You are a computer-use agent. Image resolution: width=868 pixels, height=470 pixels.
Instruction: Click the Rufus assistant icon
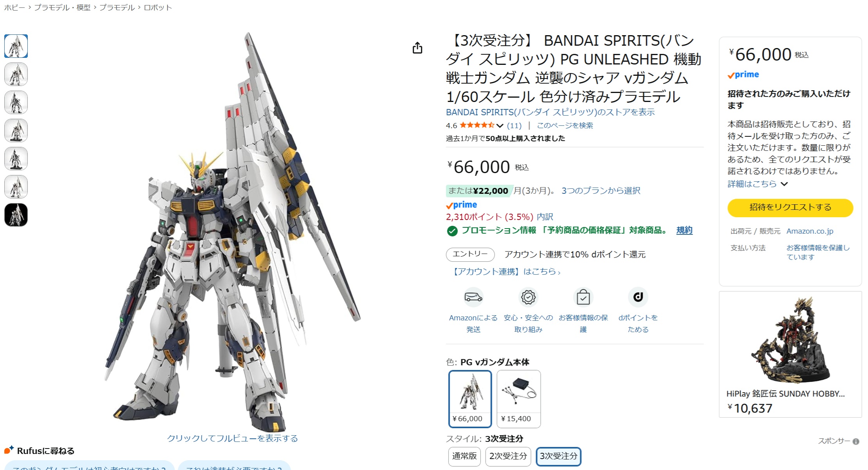[x=9, y=450]
